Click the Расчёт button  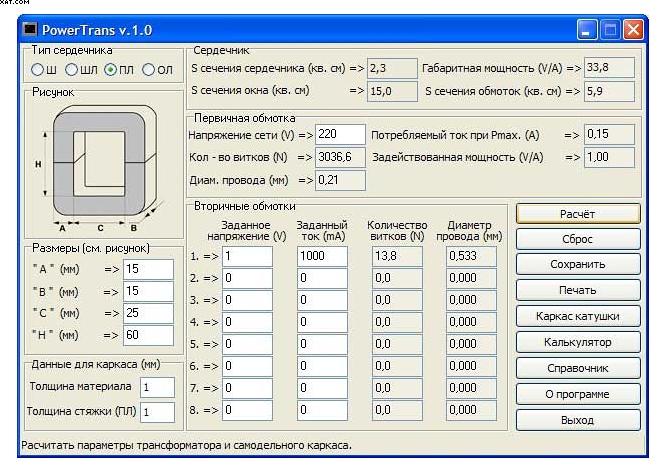[578, 214]
